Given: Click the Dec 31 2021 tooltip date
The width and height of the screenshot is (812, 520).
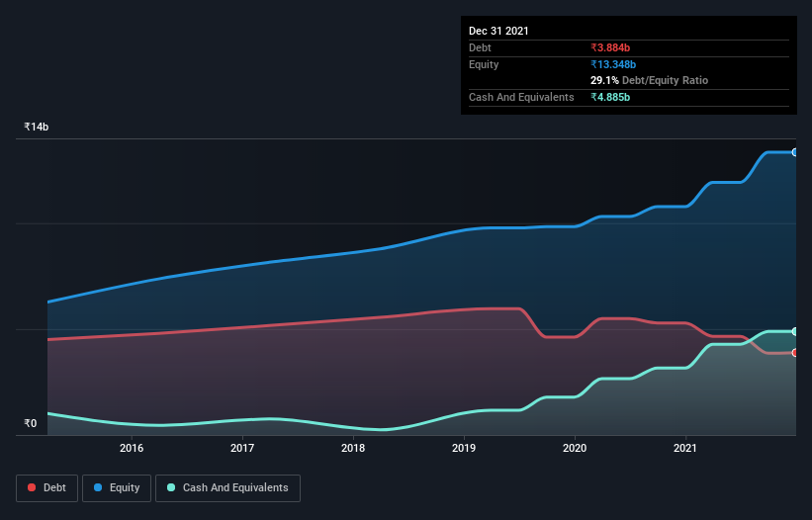Looking at the screenshot, I should [498, 31].
